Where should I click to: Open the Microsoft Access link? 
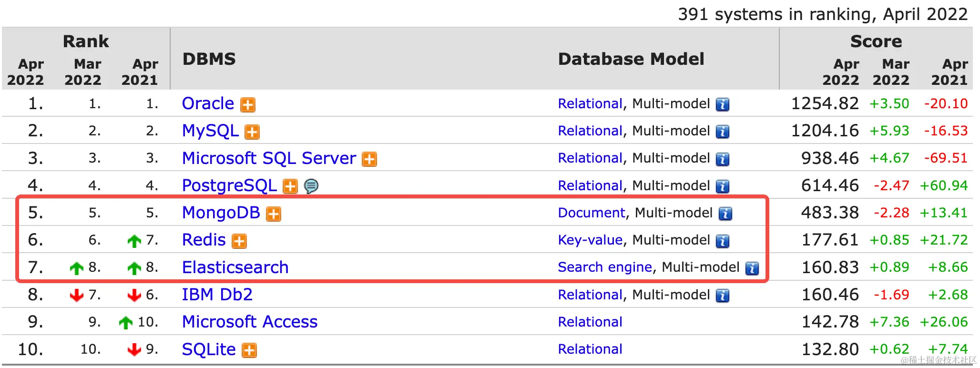(250, 322)
